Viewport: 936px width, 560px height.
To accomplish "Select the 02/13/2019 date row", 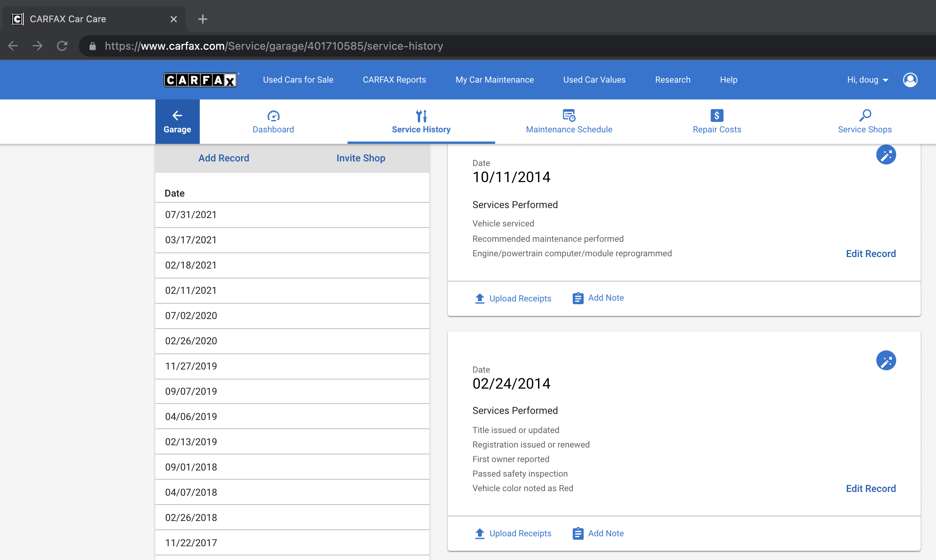I will pos(292,442).
